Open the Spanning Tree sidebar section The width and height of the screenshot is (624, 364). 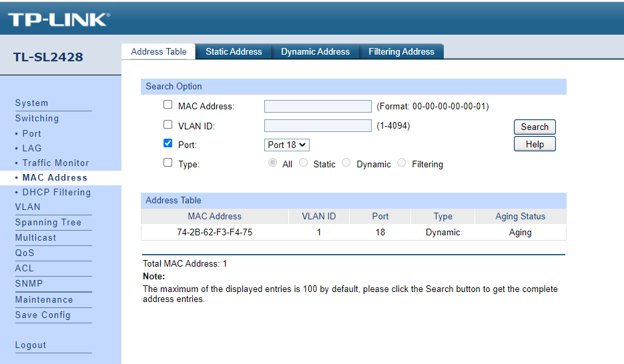click(48, 222)
